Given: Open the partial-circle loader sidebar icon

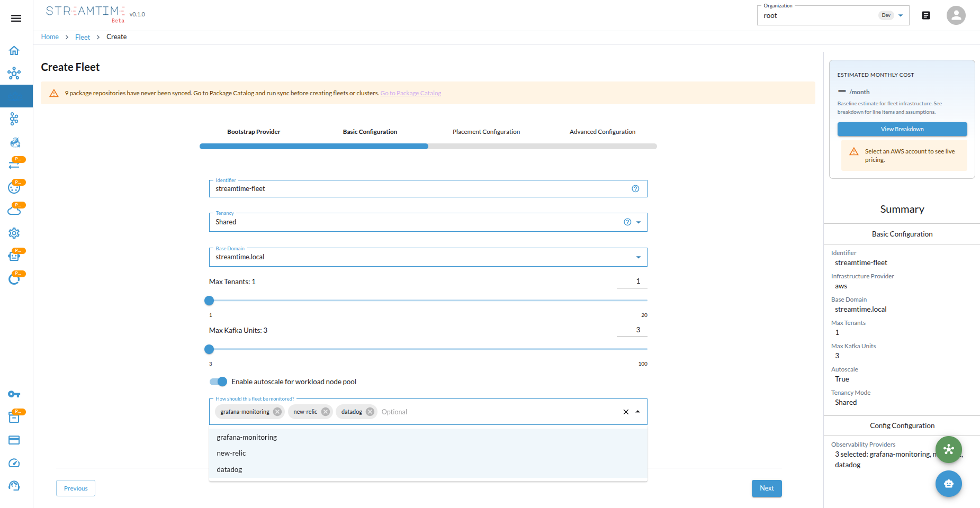Looking at the screenshot, I should (14, 279).
